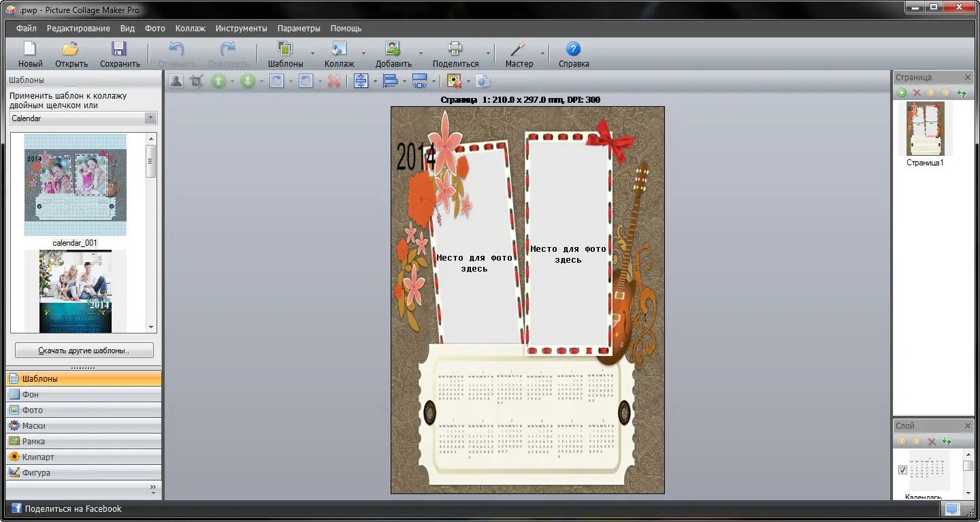Click the Новый (New) toolbar icon
The width and height of the screenshot is (980, 522).
pyautogui.click(x=30, y=49)
